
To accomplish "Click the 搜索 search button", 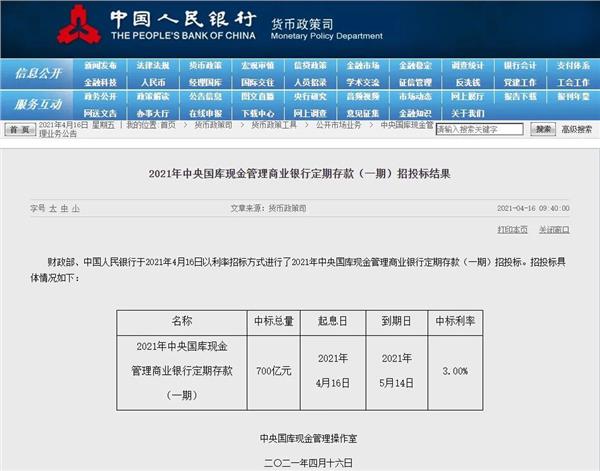I will tap(542, 129).
